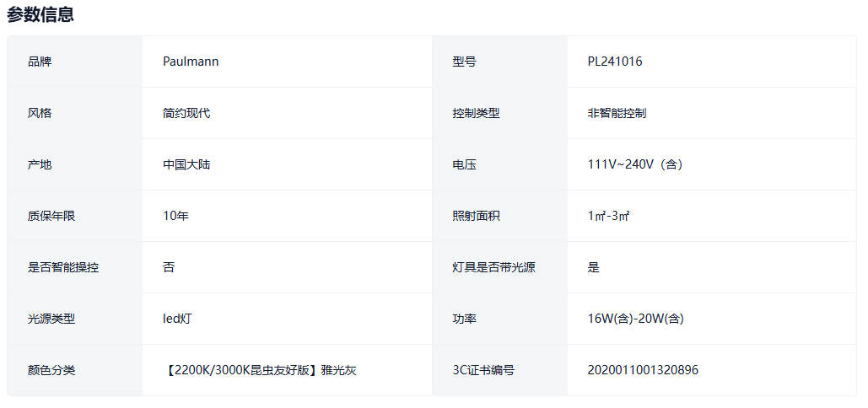The height and width of the screenshot is (408, 868).
Task: Select the 质保年限 label cell
Action: tap(51, 216)
